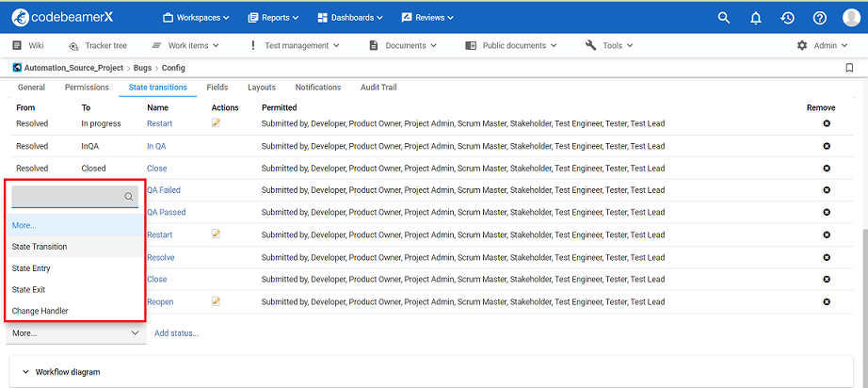This screenshot has height=388, width=868.
Task: Switch to the Audit Trail tab
Action: click(x=380, y=88)
